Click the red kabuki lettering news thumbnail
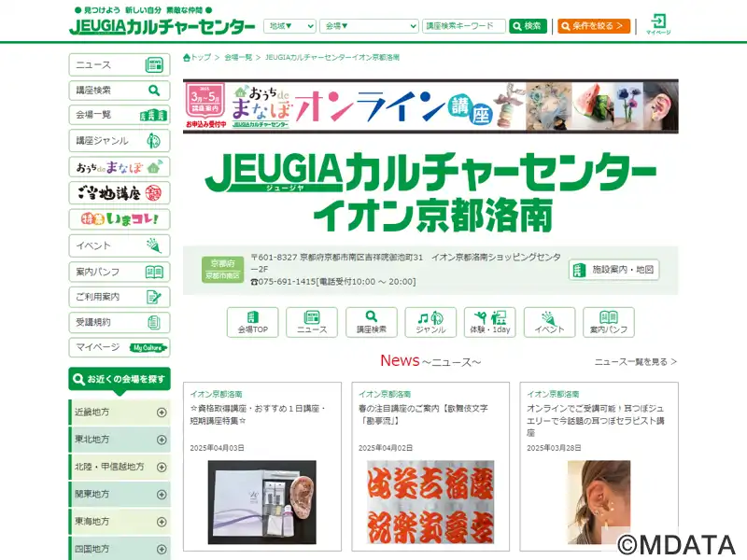This screenshot has width=747, height=560. coord(430,502)
